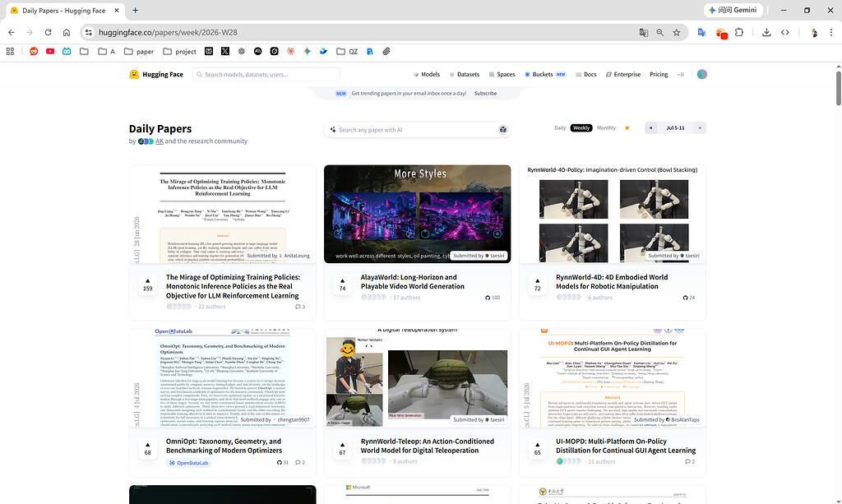Bookmark this page with the star icon
Screen dimensions: 842x504
(677, 32)
